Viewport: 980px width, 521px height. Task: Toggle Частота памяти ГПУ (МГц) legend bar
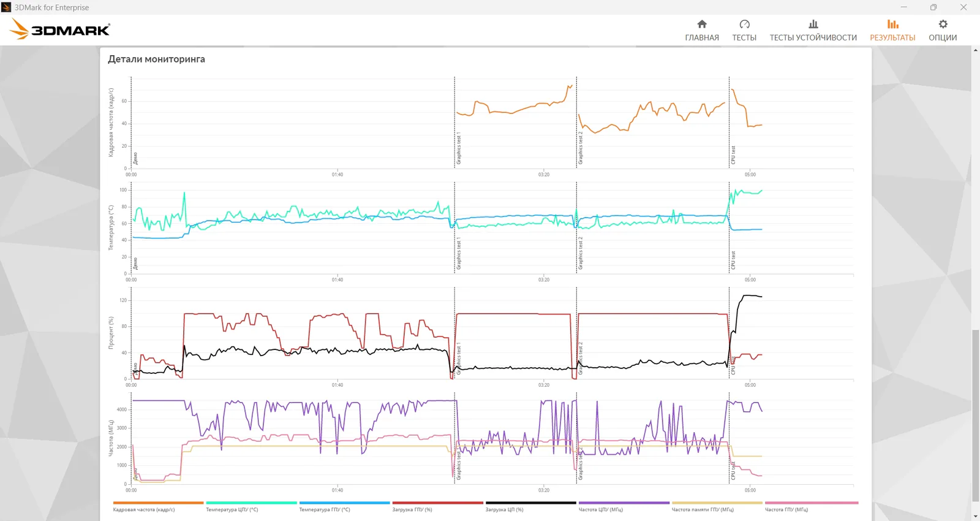click(x=717, y=503)
